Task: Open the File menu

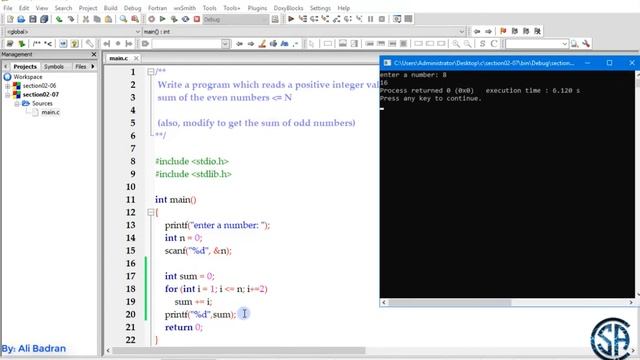Action: tap(8, 8)
